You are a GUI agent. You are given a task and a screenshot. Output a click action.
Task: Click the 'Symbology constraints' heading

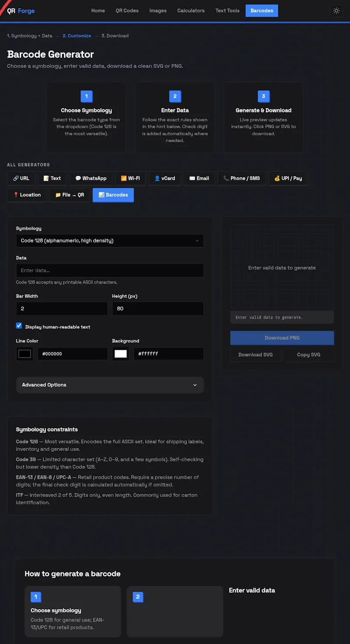point(47,429)
